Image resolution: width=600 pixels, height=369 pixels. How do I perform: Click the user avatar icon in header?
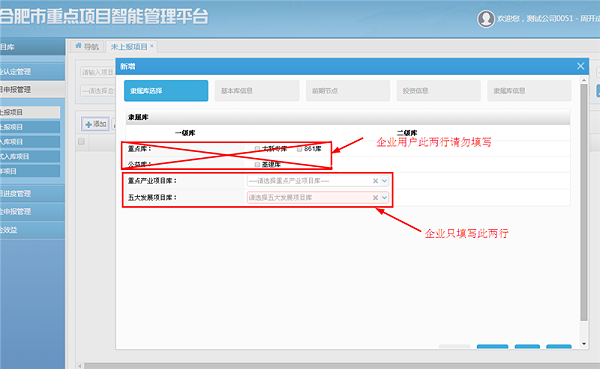[486, 18]
